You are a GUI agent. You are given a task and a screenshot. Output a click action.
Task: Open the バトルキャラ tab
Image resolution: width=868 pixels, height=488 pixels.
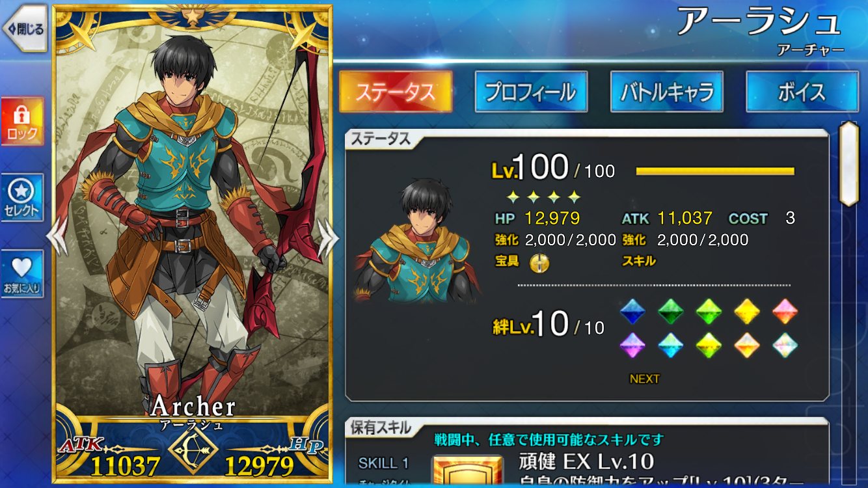(667, 92)
